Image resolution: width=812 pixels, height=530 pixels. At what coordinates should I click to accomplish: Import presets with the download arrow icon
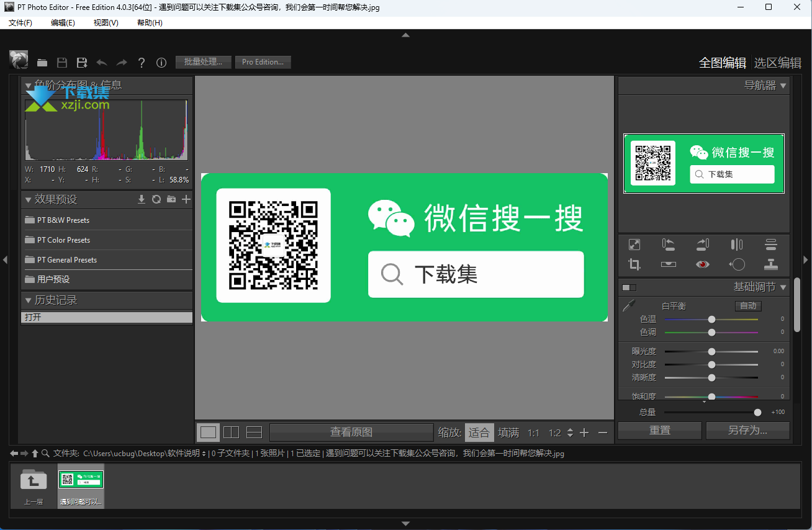point(142,199)
